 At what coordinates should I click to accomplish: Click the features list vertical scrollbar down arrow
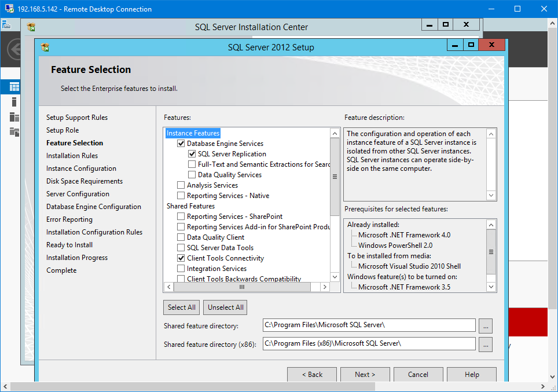[335, 277]
